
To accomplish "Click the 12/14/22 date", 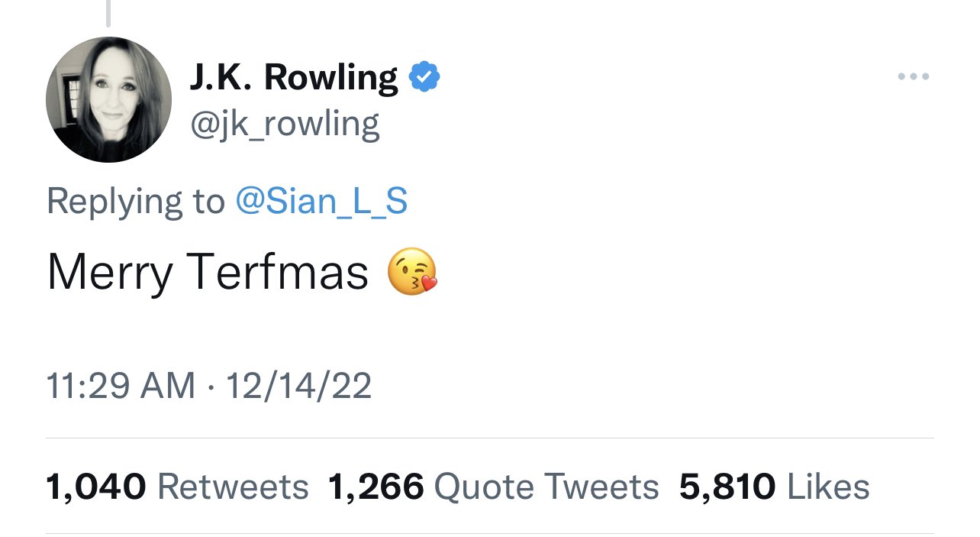I will [x=298, y=385].
